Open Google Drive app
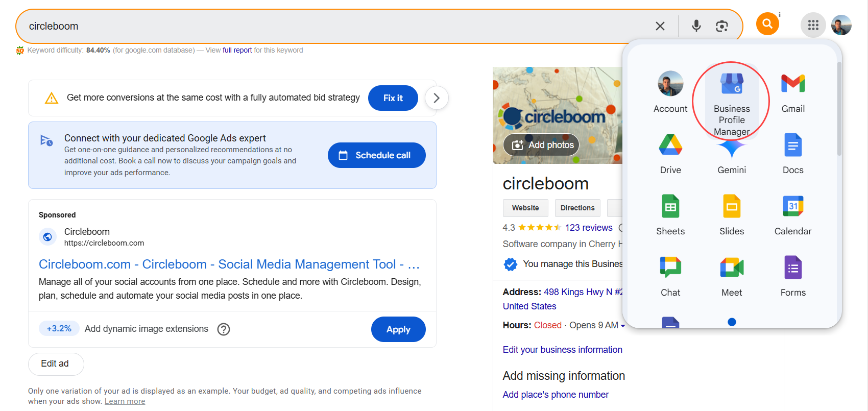Viewport: 868px width, 411px height. tap(670, 154)
